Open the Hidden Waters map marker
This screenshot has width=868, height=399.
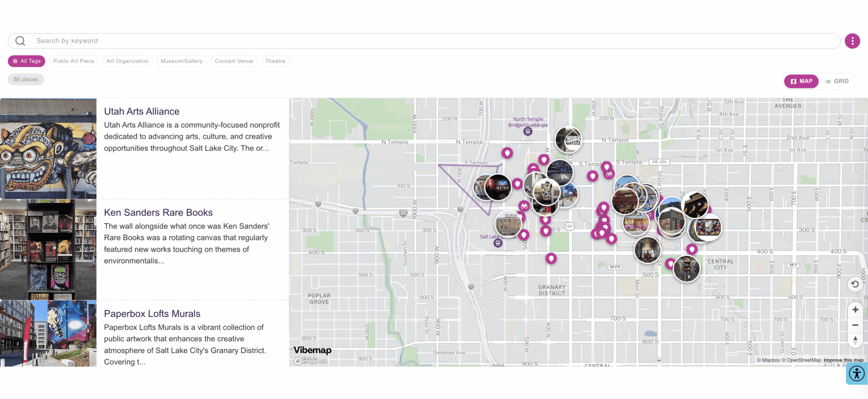coord(569,140)
